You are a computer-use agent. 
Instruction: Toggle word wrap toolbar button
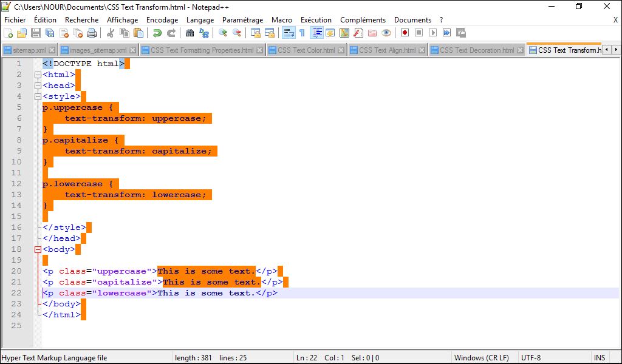click(x=289, y=33)
